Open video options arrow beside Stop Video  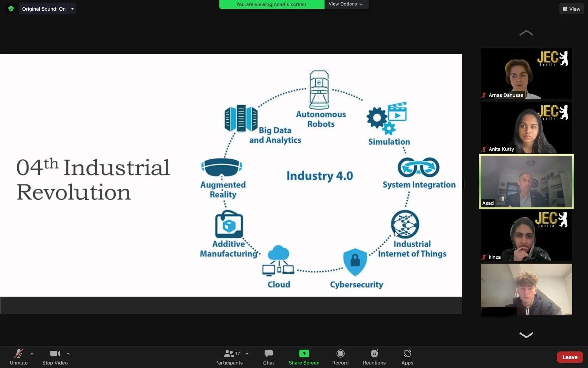[x=68, y=354]
